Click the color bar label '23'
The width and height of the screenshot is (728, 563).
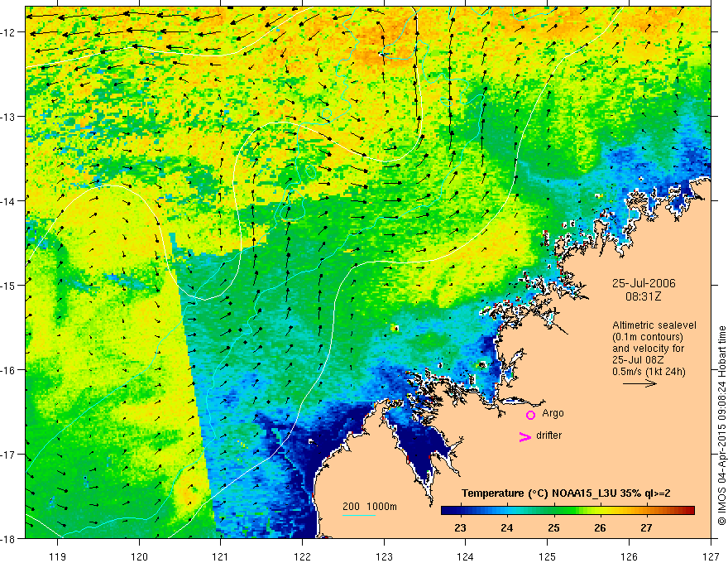click(460, 528)
